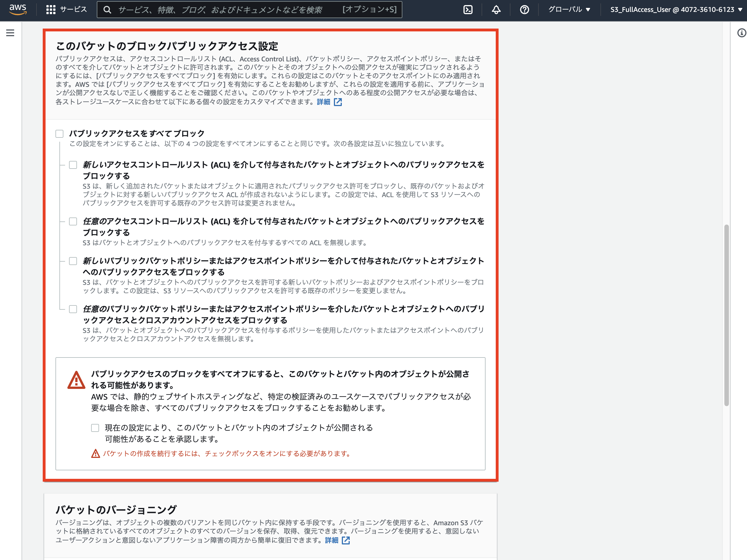Click the サービス menu label
This screenshot has width=747, height=560.
click(73, 9)
